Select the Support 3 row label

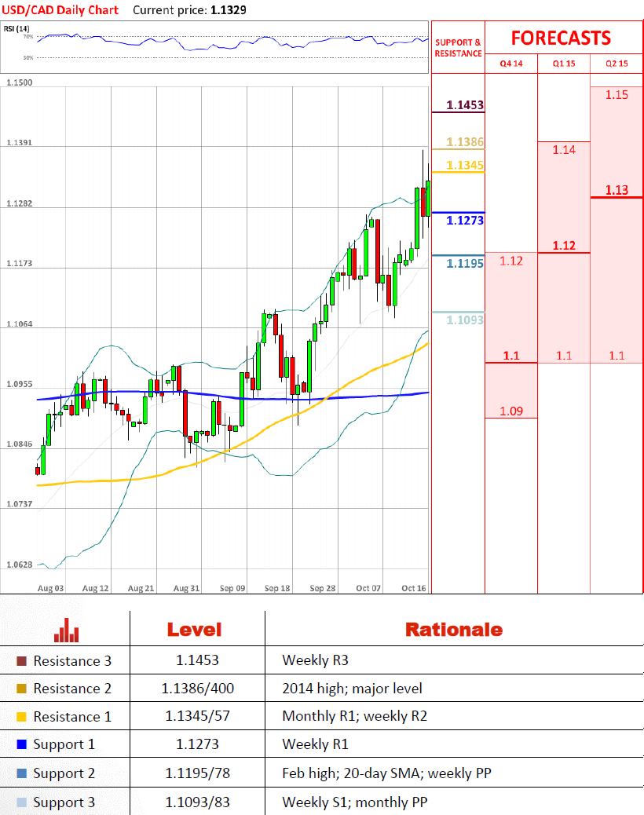coord(64,802)
